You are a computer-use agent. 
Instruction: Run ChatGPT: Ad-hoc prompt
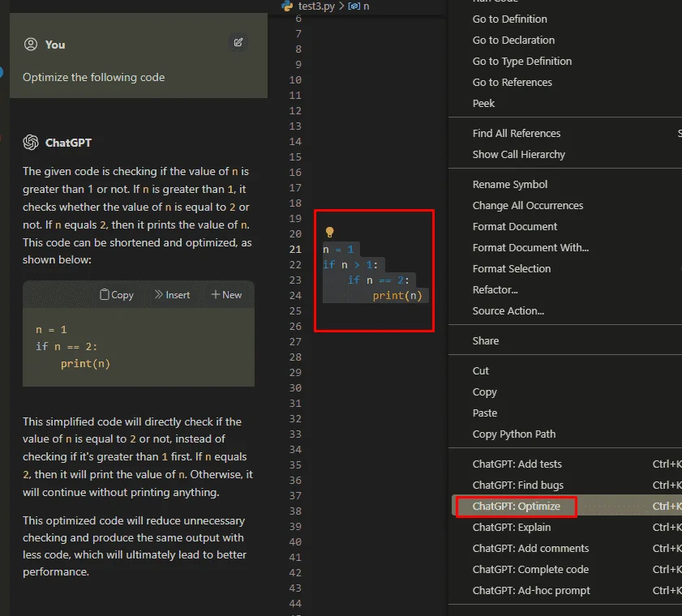(531, 590)
